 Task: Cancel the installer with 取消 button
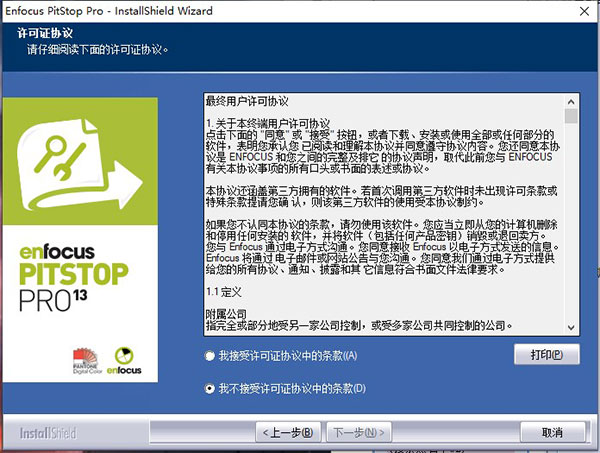pos(553,433)
